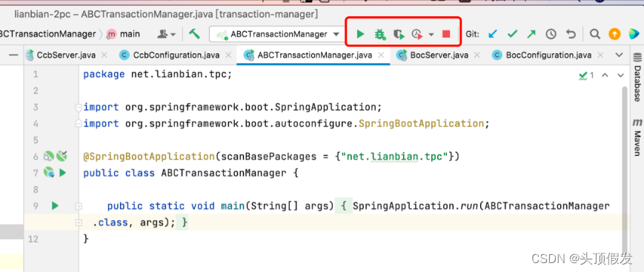Collapse the side panel using minus icon
This screenshot has height=272, width=644.
click(x=13, y=55)
